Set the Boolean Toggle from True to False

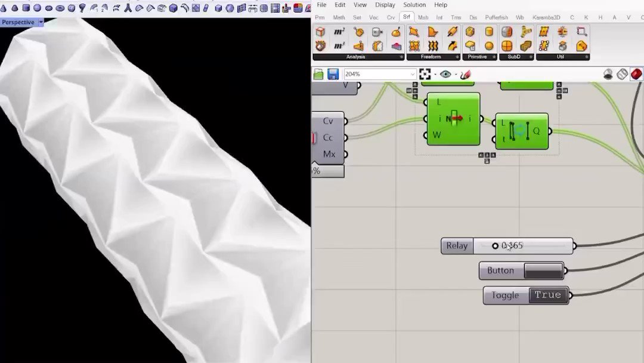(547, 295)
